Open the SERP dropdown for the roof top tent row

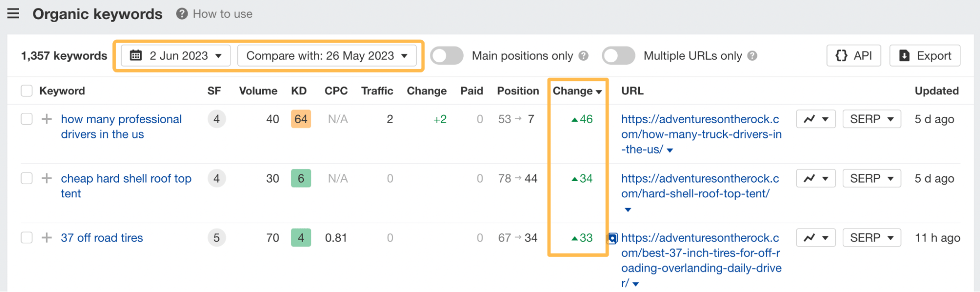pyautogui.click(x=872, y=178)
